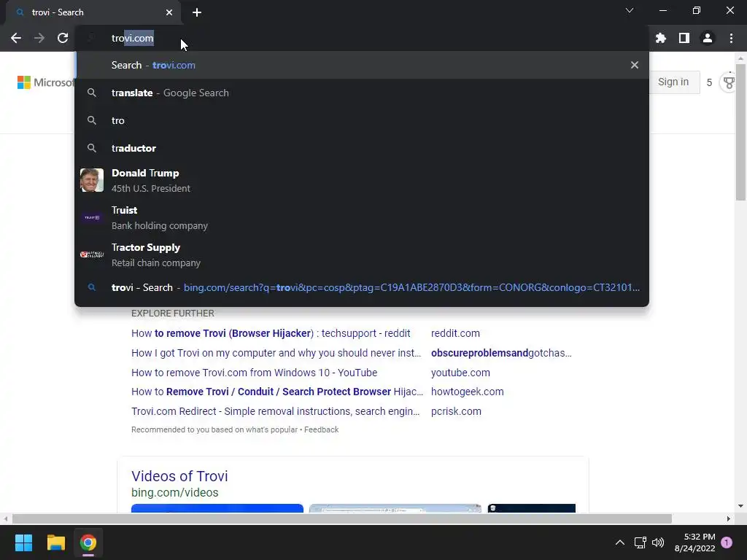
Task: Click the vertical scrollbar thumb
Action: [x=740, y=131]
